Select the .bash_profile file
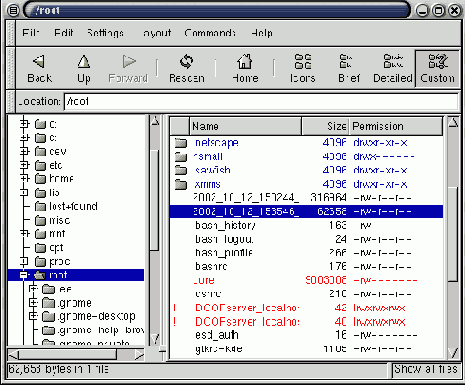Screen dimensions: 465x385 tap(306, 253)
